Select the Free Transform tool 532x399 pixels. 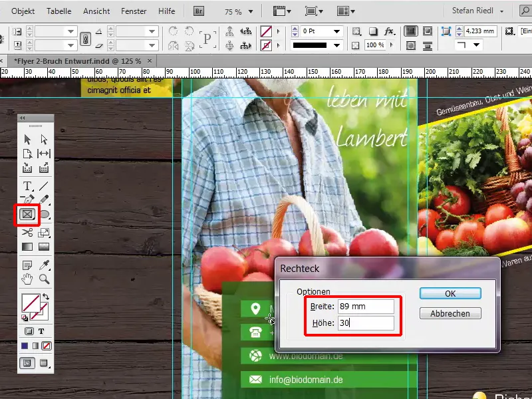tap(44, 232)
